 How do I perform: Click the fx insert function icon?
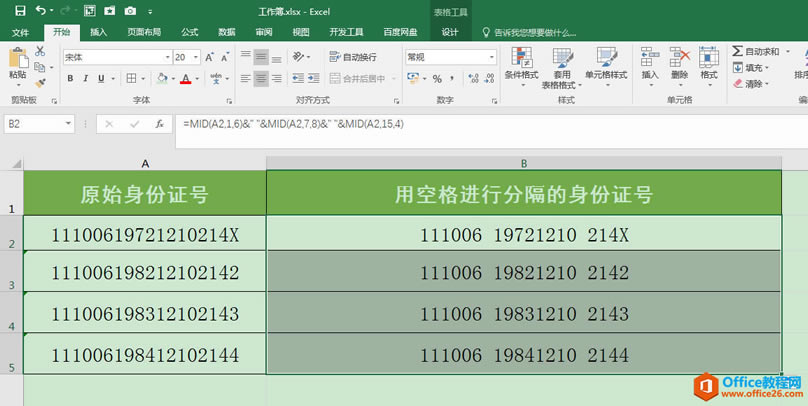(x=160, y=124)
